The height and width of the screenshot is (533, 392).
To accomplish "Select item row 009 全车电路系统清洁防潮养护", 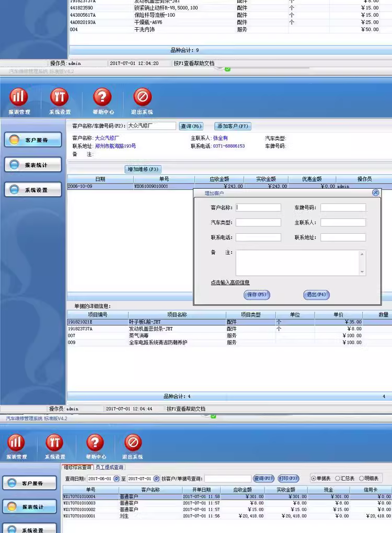I will [x=229, y=342].
